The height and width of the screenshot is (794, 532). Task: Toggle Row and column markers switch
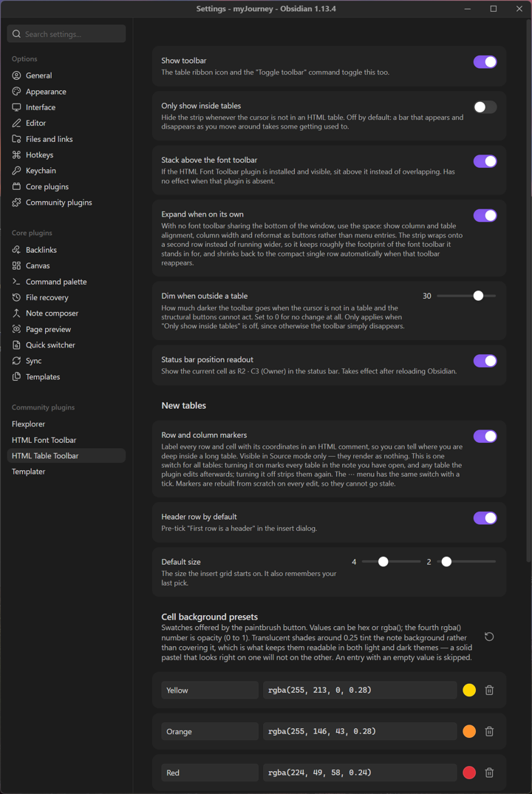(485, 436)
